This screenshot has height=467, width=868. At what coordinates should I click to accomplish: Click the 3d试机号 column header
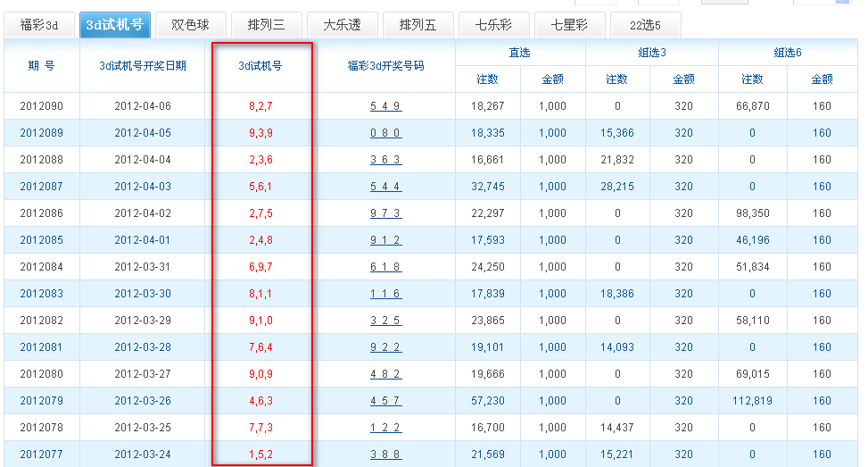(260, 66)
